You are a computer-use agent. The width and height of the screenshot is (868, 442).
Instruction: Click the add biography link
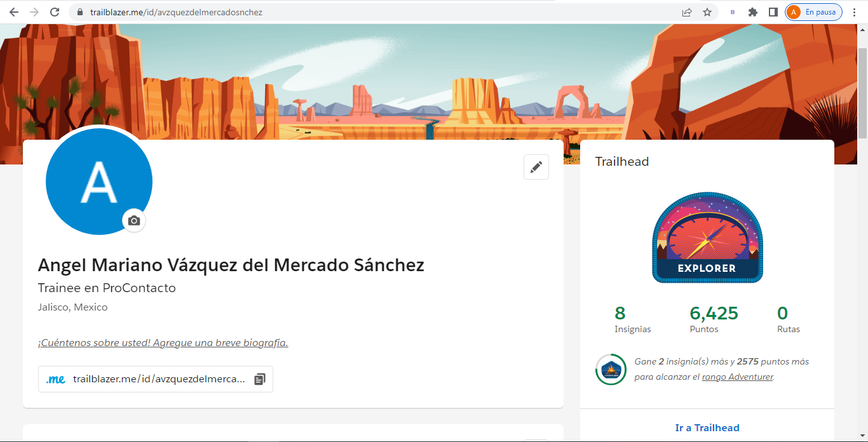pos(163,342)
